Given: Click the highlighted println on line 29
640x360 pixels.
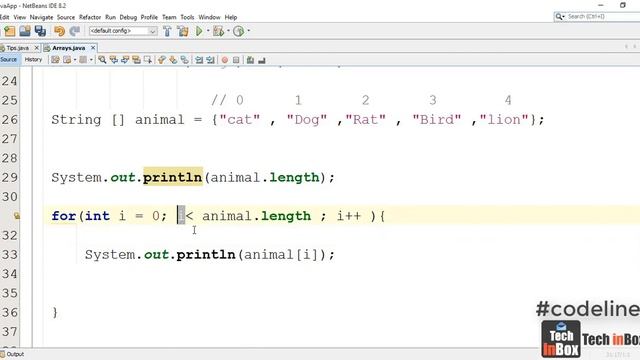Looking at the screenshot, I should 173,178.
